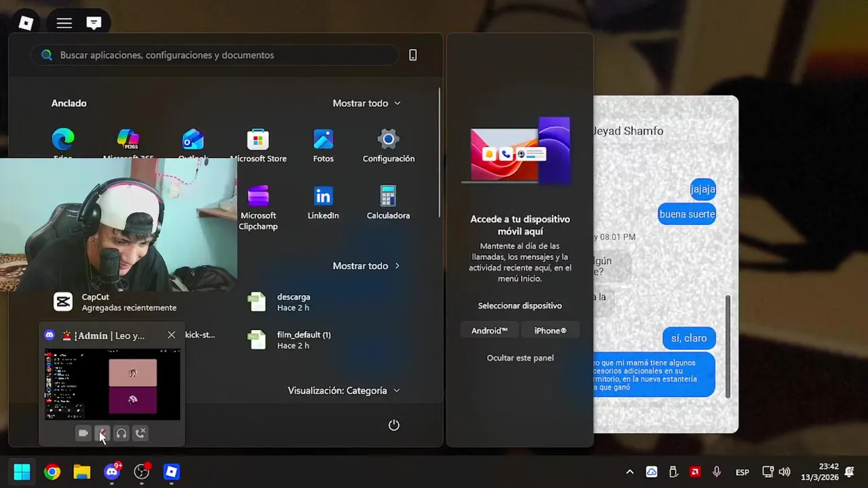Click the 'sí, claro' chat bubble
This screenshot has width=868, height=488.
coord(689,338)
